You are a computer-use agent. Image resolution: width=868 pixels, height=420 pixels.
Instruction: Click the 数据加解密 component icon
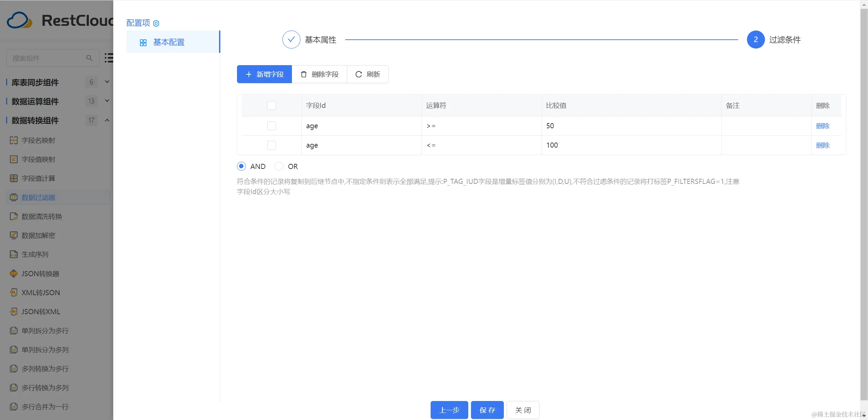[14, 235]
